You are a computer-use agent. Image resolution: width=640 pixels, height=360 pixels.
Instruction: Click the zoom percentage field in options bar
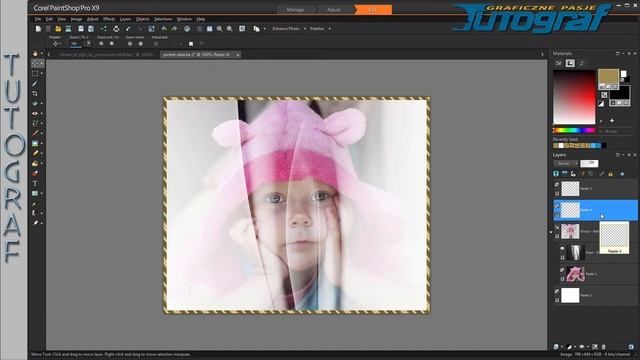pyautogui.click(x=76, y=44)
